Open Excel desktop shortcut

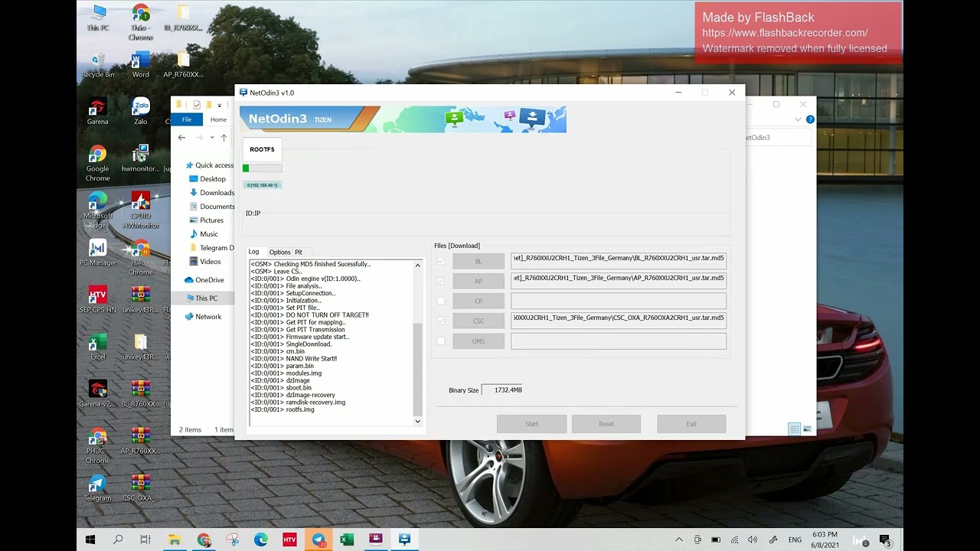(98, 346)
